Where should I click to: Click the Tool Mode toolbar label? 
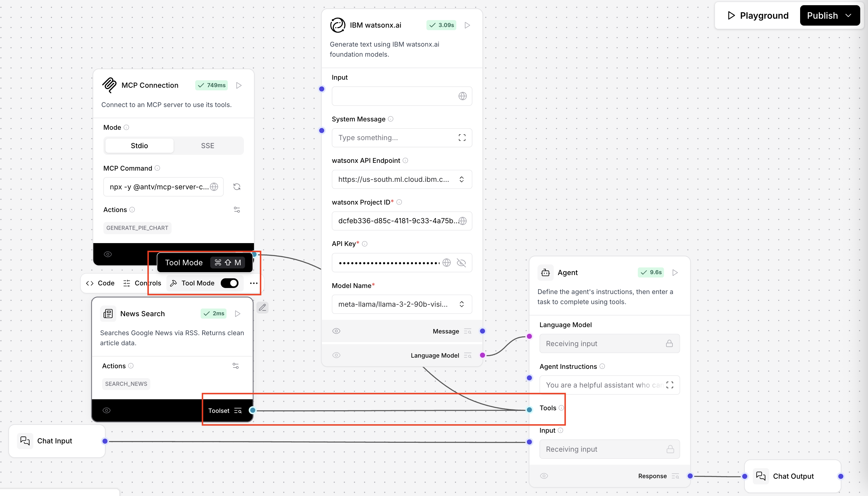pyautogui.click(x=198, y=283)
